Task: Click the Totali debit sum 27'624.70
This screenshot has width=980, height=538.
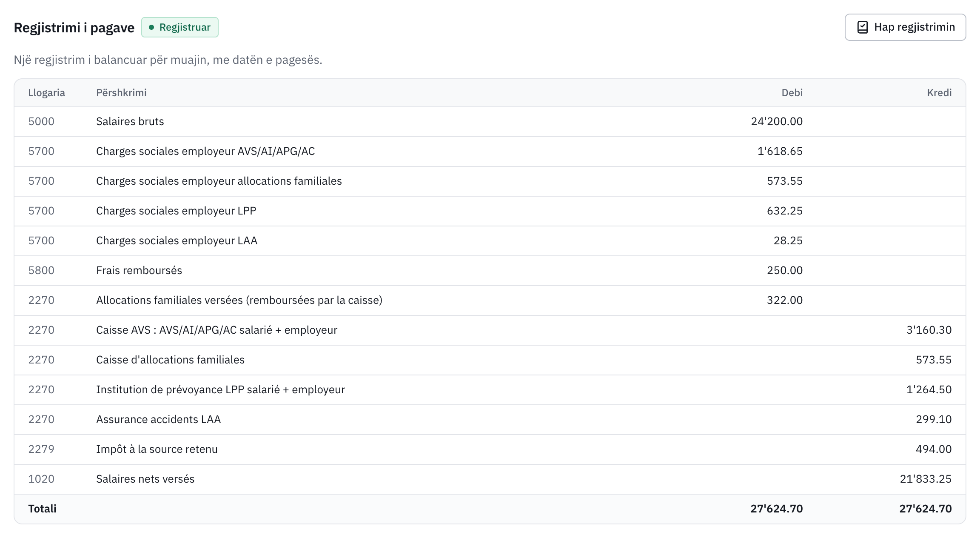Action: [777, 509]
